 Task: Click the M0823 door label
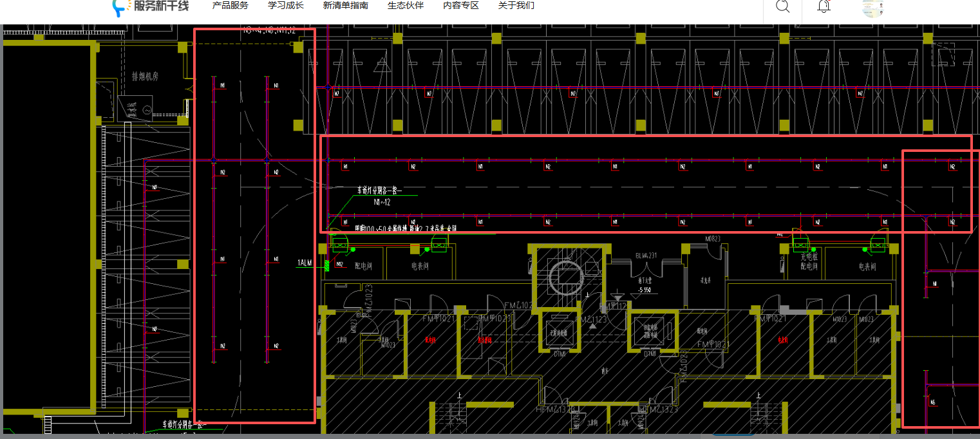point(713,239)
